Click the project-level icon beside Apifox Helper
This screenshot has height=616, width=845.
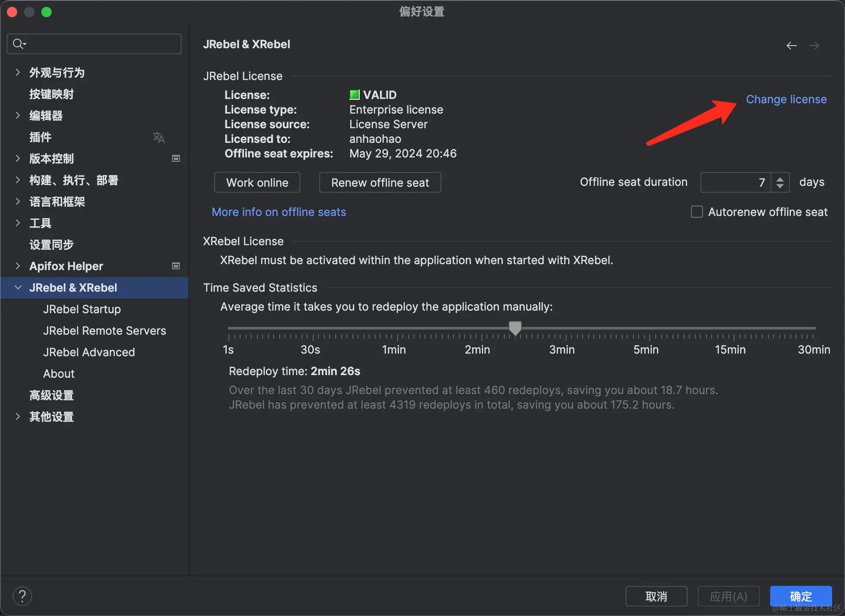(x=176, y=266)
